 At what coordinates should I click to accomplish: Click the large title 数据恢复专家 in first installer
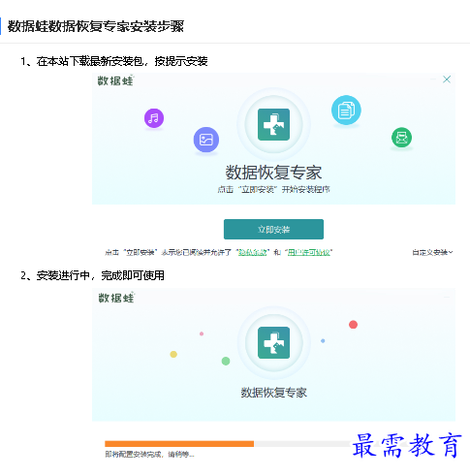(273, 173)
